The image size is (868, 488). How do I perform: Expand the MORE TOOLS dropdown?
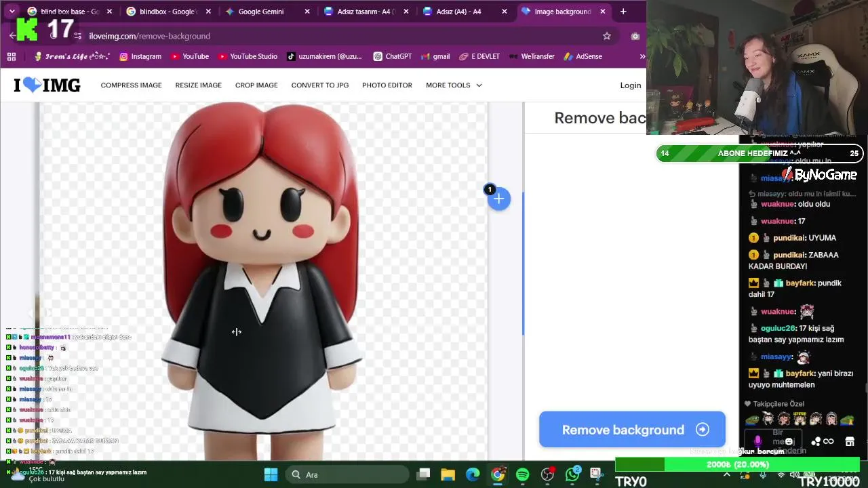click(454, 85)
